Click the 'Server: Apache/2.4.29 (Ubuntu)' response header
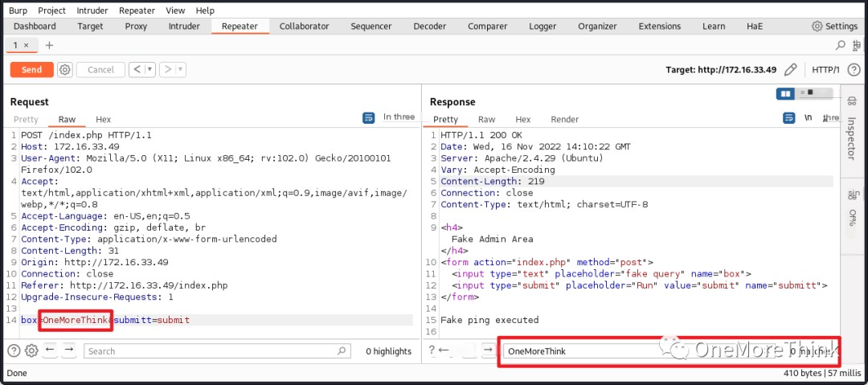The height and width of the screenshot is (385, 868). (522, 158)
